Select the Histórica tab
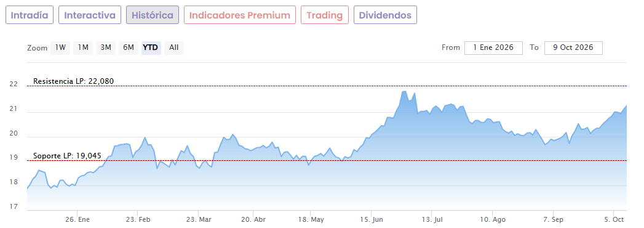644x228 pixels. click(x=153, y=15)
